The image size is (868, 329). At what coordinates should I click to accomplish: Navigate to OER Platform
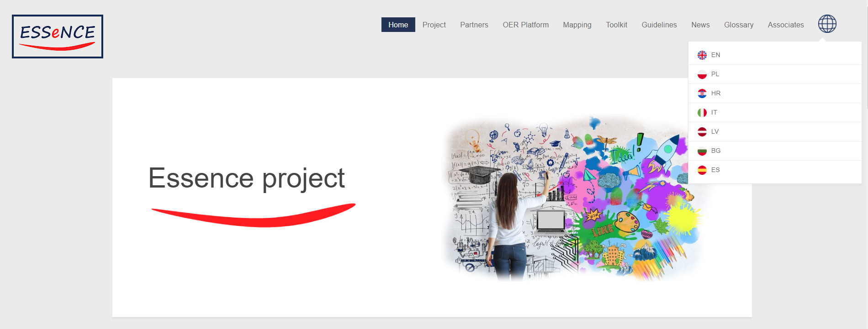pos(525,25)
